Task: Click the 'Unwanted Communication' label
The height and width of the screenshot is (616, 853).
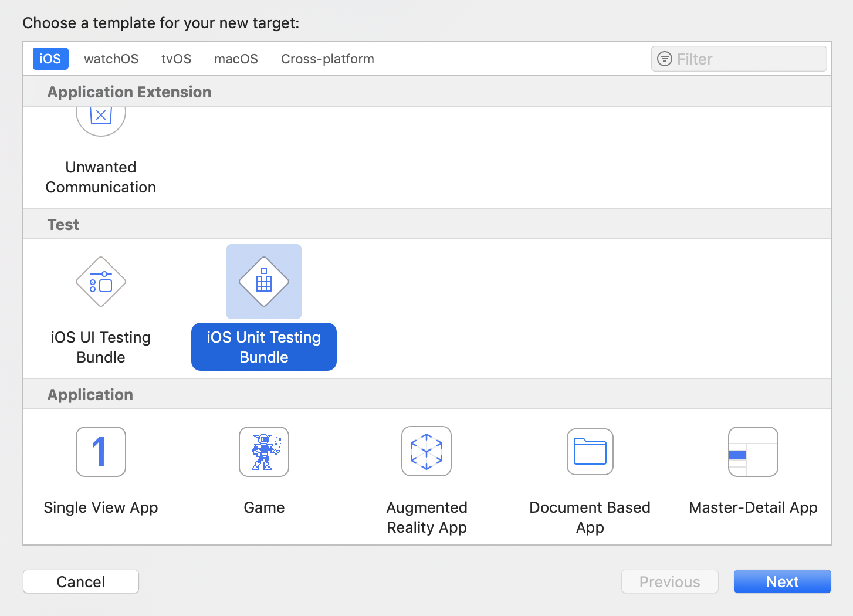Action: [101, 177]
